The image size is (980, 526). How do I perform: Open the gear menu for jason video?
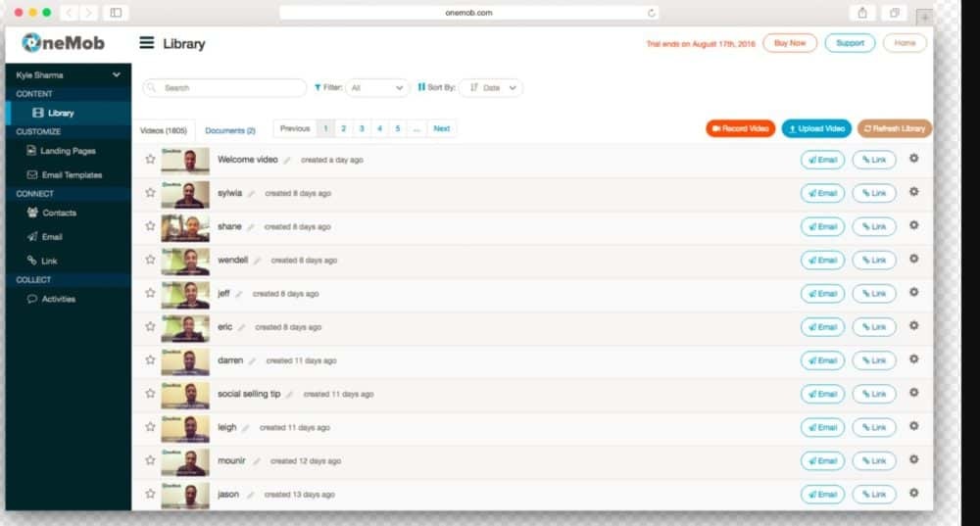(913, 494)
